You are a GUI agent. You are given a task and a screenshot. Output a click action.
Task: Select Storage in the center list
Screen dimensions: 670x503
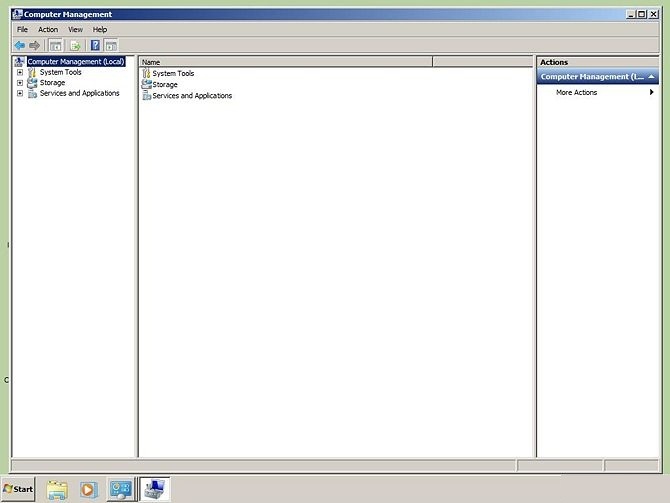(165, 85)
